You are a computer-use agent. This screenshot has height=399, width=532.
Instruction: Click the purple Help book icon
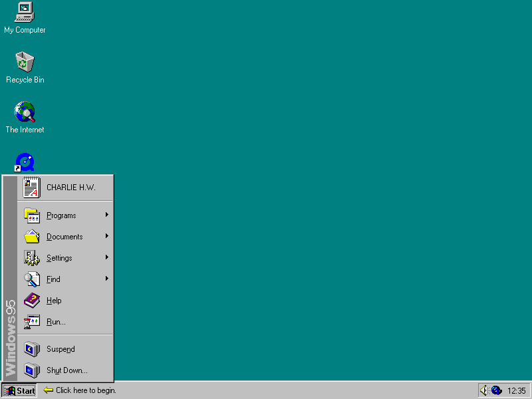[32, 301]
